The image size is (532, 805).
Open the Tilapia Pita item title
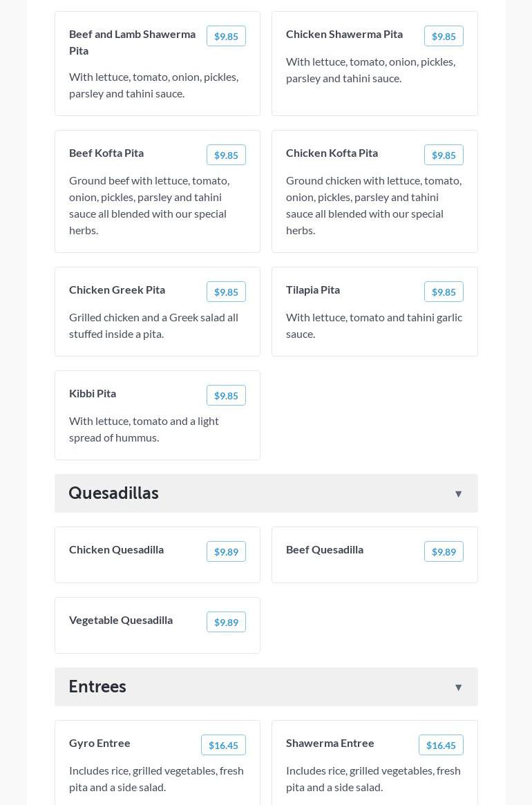[x=313, y=290]
